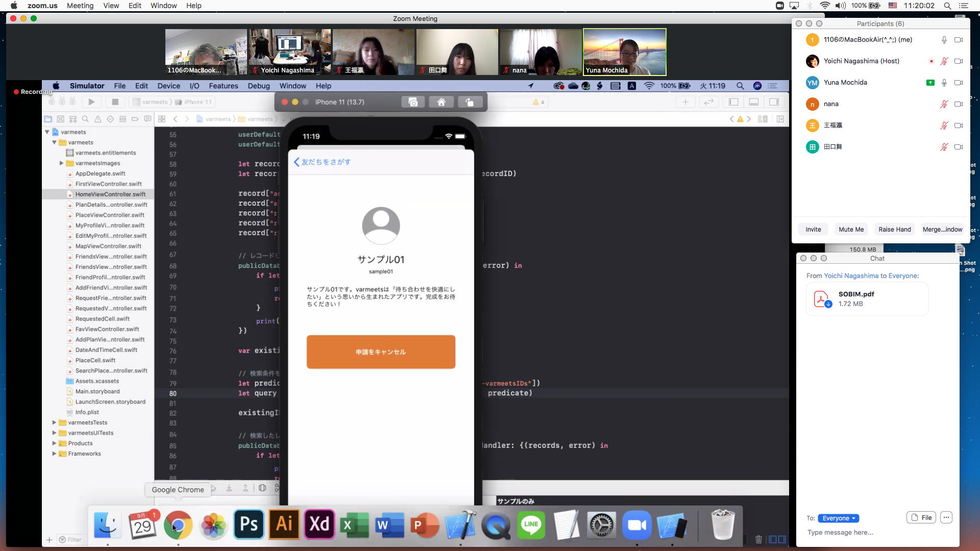980x551 pixels.
Task: Open the View menu in Zoom
Action: click(111, 6)
